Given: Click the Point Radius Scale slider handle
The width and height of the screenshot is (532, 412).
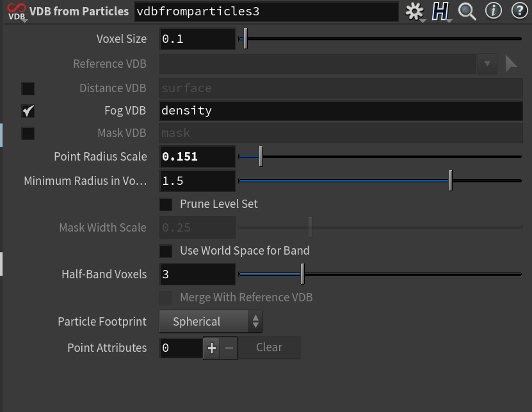Looking at the screenshot, I should click(x=261, y=156).
